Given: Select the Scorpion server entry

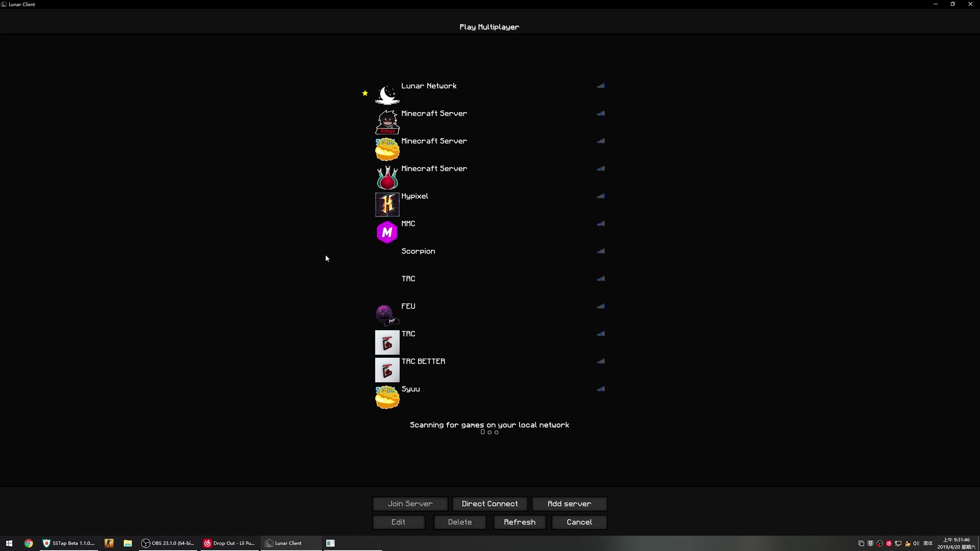Looking at the screenshot, I should [x=418, y=251].
